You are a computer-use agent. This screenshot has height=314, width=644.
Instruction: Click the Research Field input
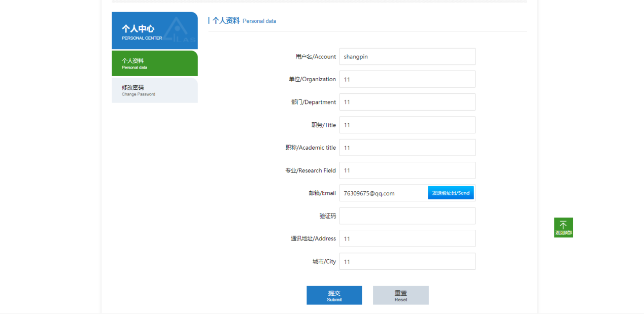click(407, 170)
